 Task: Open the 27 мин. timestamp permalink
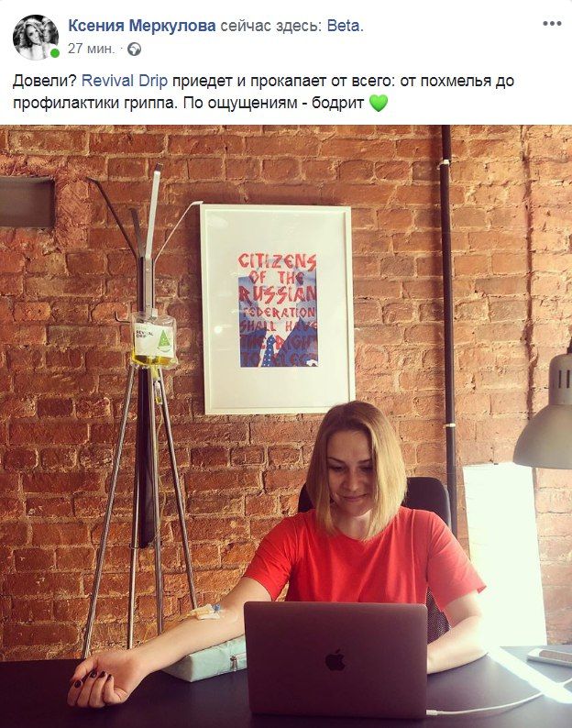pyautogui.click(x=91, y=49)
